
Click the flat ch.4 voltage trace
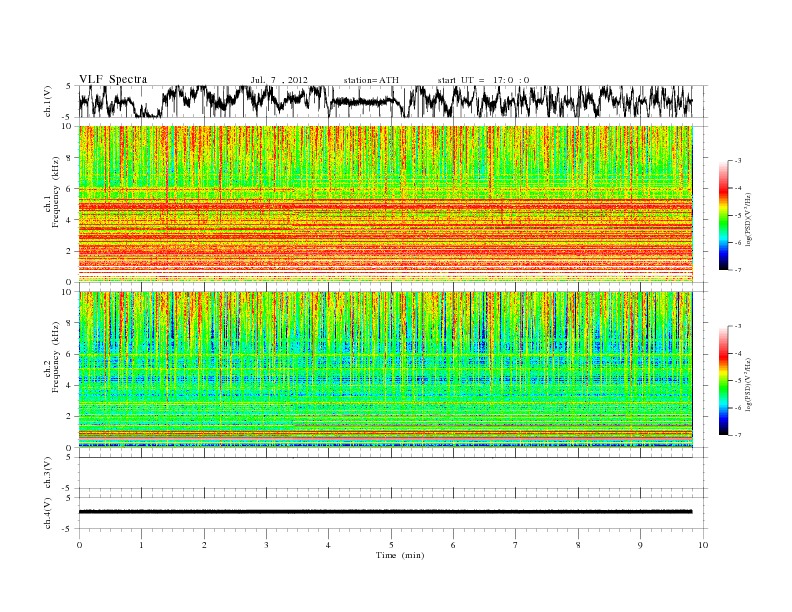[x=385, y=512]
